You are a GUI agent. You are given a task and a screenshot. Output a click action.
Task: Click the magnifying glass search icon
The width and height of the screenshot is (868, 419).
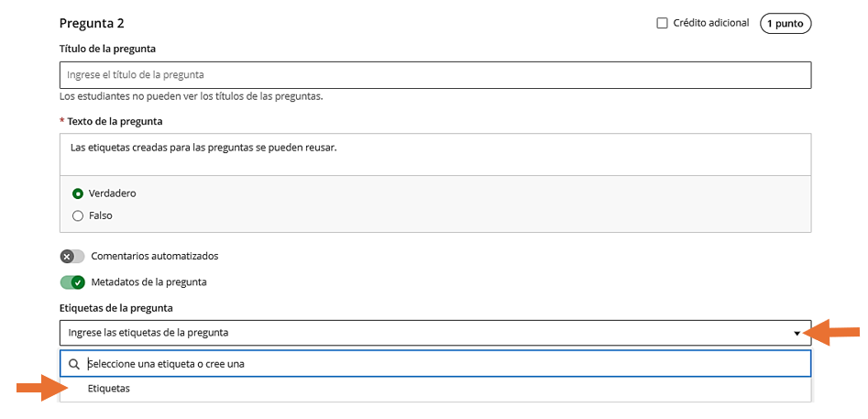tap(74, 364)
